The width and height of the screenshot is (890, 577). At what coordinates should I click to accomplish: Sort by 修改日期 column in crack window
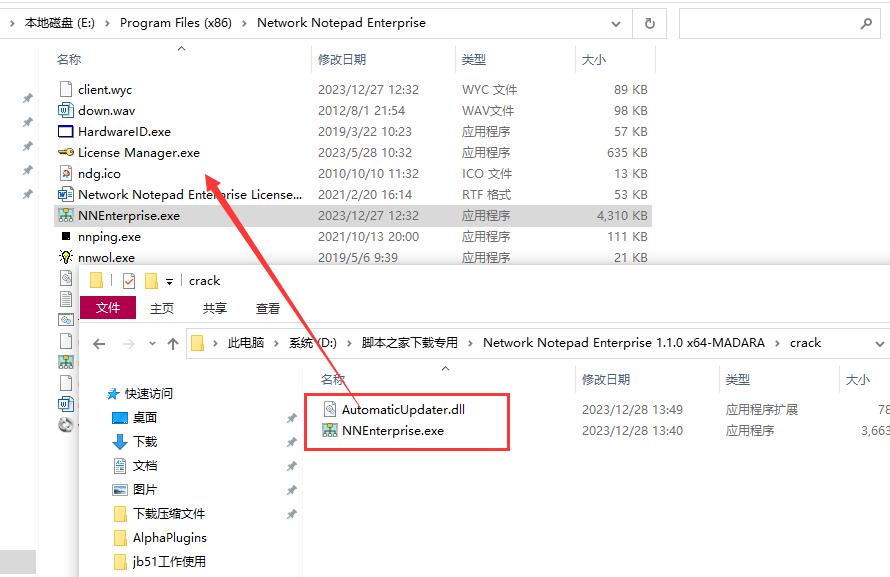click(x=606, y=380)
